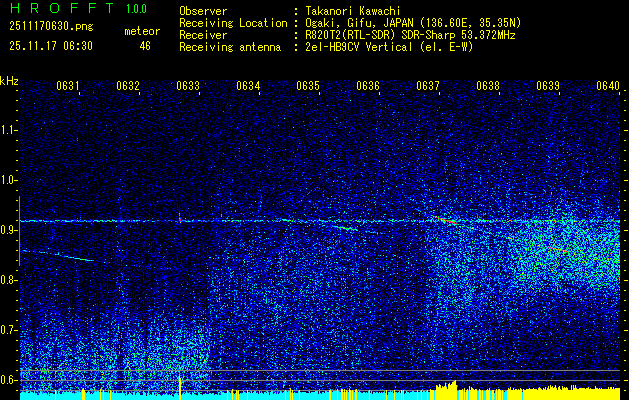Click the gray vertical range bar on left axis
The width and height of the screenshot is (629, 400).
(19, 231)
